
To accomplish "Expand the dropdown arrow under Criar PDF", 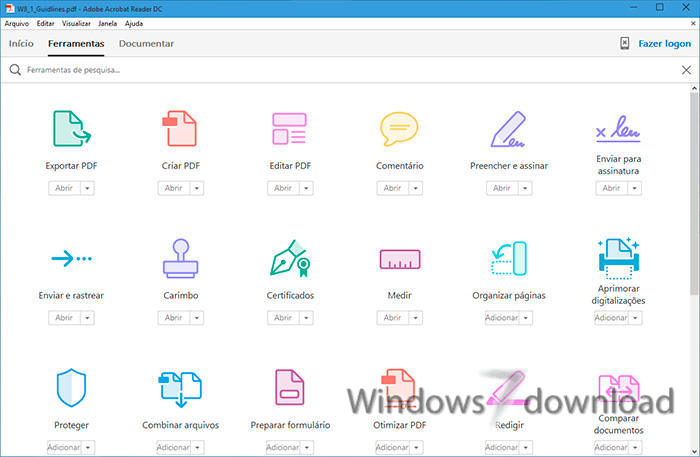I will 196,188.
